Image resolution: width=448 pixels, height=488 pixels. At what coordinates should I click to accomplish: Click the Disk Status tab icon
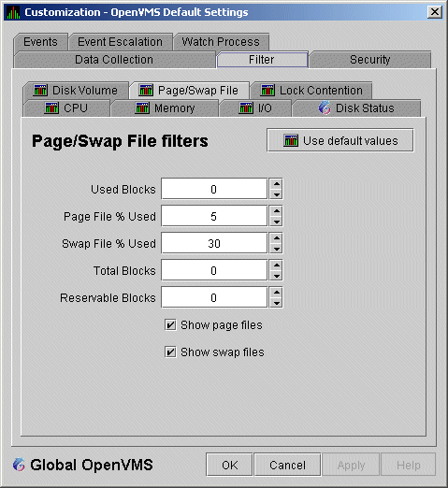click(x=325, y=108)
